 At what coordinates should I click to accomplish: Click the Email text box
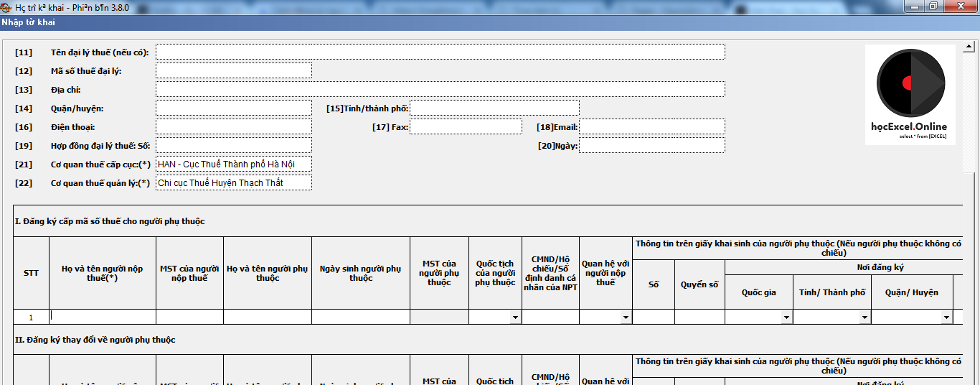tap(651, 127)
